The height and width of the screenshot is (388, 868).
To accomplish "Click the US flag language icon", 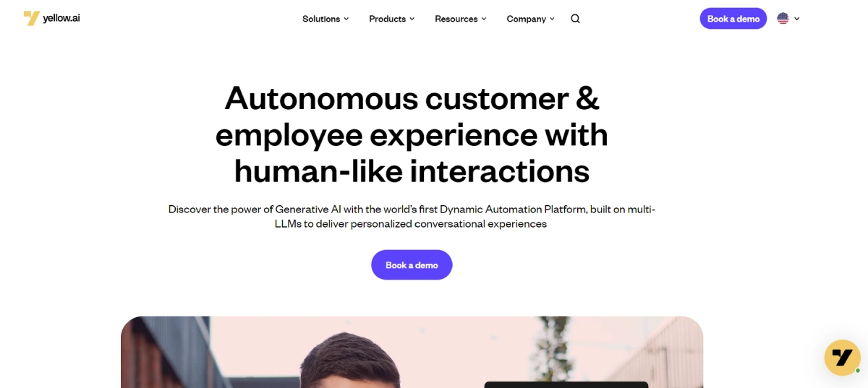I will pyautogui.click(x=783, y=19).
